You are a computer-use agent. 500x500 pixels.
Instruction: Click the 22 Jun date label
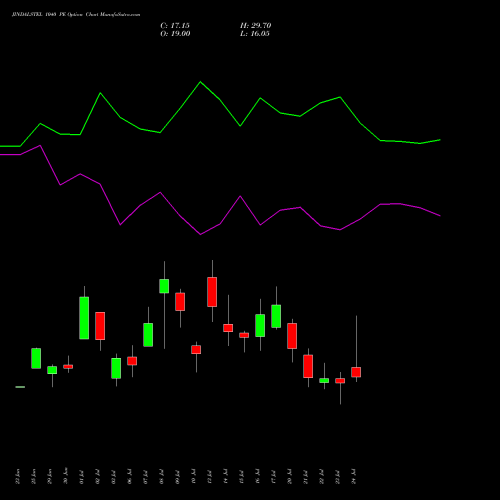(18, 476)
